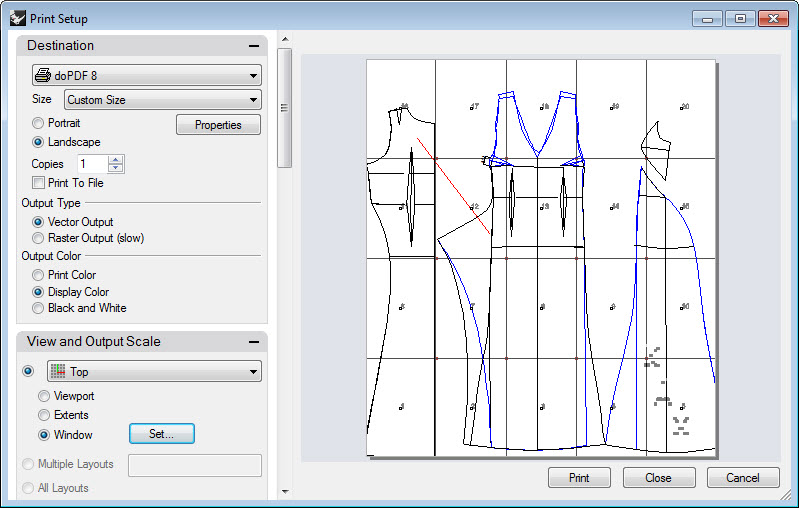The height and width of the screenshot is (508, 799).
Task: Choose Raster Output (slow)
Action: click(x=38, y=238)
